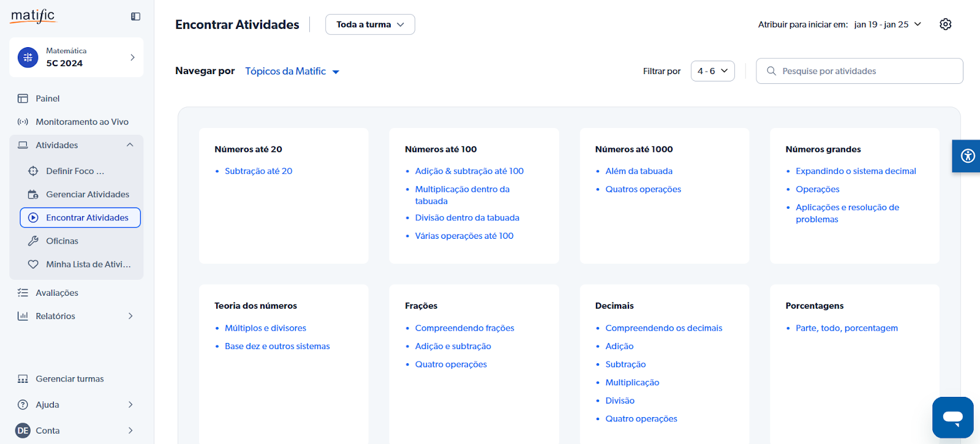Viewport: 980px width, 444px height.
Task: Open the 4 - 6 grade filter dropdown
Action: (712, 71)
